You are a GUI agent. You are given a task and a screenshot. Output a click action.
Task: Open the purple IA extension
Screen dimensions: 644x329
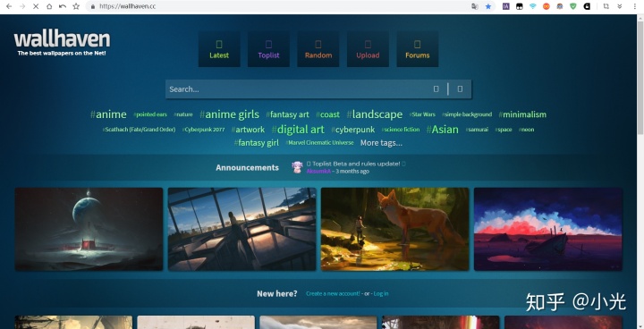pyautogui.click(x=506, y=6)
